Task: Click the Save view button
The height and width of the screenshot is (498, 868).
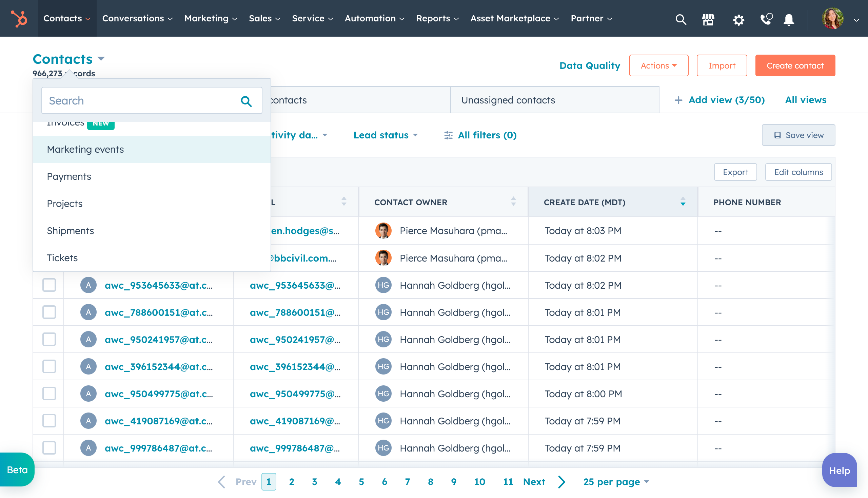Action: (798, 135)
